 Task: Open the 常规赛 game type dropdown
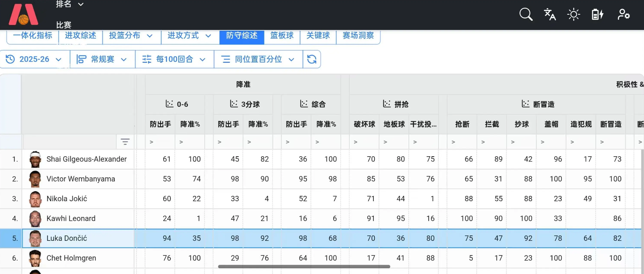(x=102, y=59)
